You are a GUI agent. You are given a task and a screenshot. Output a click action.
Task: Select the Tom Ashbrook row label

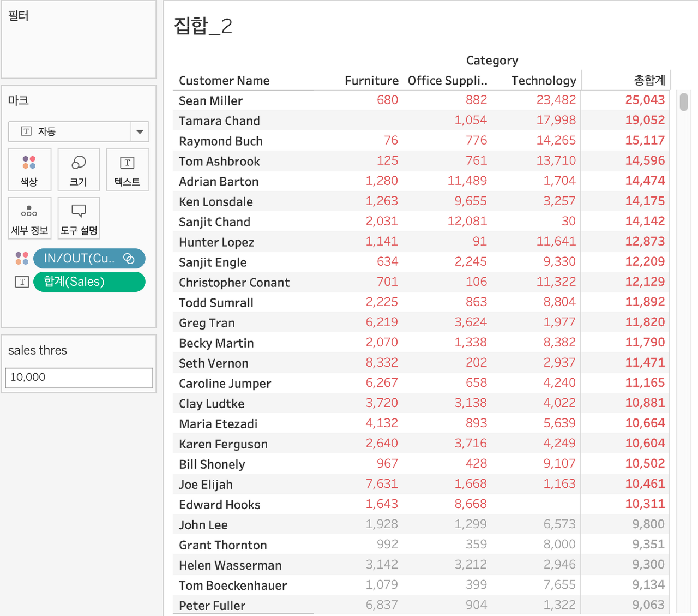(x=219, y=162)
